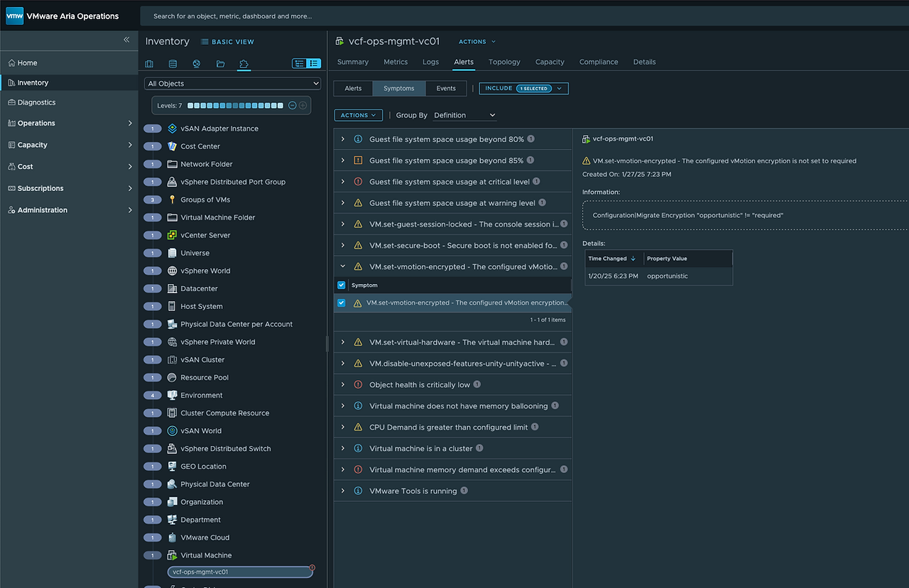Select the puzzle piece integrations tab icon
The image size is (909, 588).
coord(244,64)
